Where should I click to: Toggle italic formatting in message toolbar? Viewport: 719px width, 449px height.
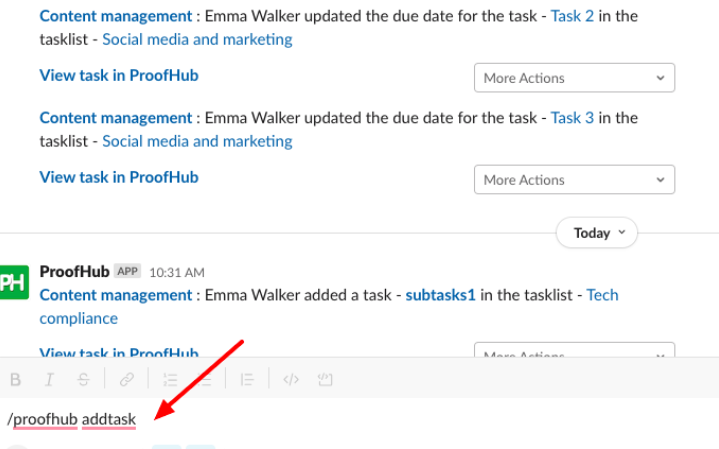pos(49,379)
